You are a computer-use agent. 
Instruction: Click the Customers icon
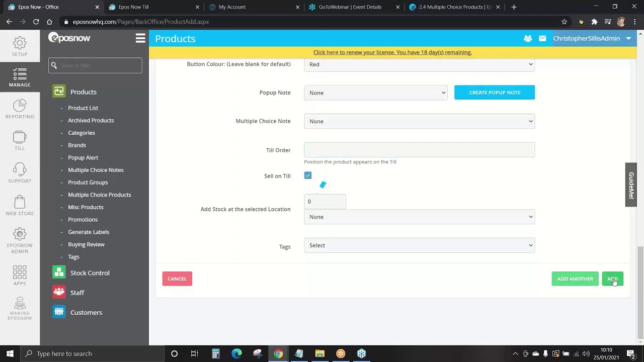tap(59, 312)
